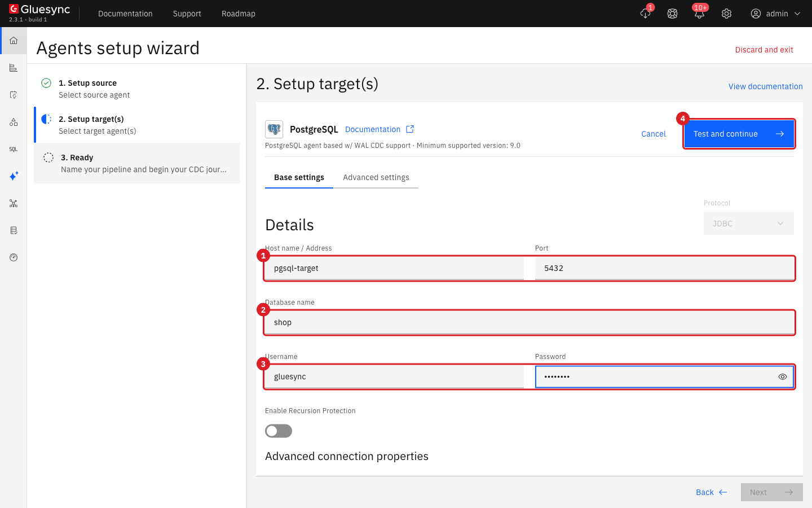Show the password with the eye icon
The width and height of the screenshot is (812, 508).
pos(783,376)
